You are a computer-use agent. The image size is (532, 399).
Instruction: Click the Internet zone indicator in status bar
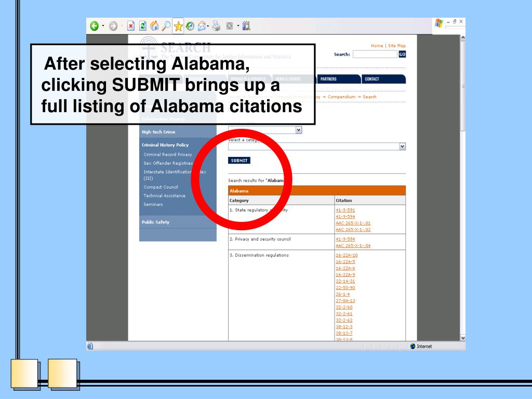pyautogui.click(x=421, y=347)
